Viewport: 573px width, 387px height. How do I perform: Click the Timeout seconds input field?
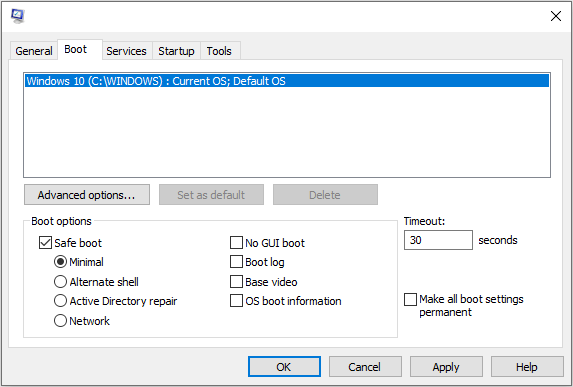click(x=438, y=240)
